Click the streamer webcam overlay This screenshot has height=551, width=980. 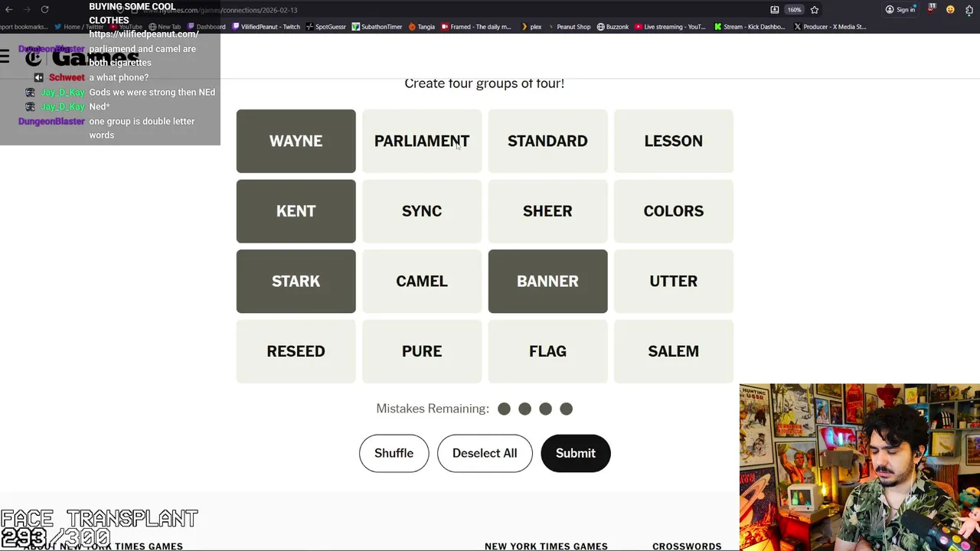click(859, 467)
